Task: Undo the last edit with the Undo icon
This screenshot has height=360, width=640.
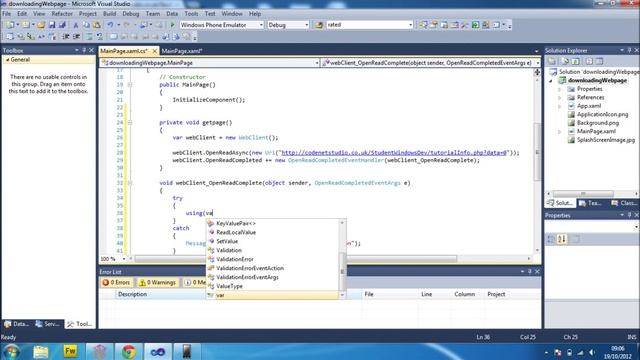Action: point(110,25)
